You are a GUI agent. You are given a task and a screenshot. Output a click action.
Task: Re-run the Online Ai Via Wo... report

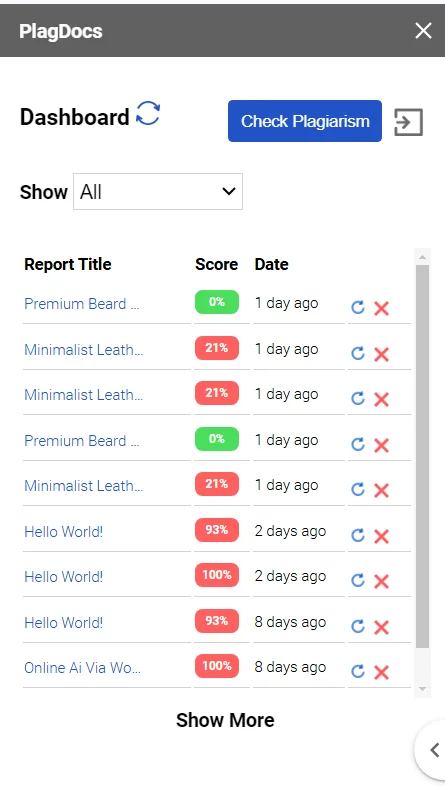tap(357, 672)
